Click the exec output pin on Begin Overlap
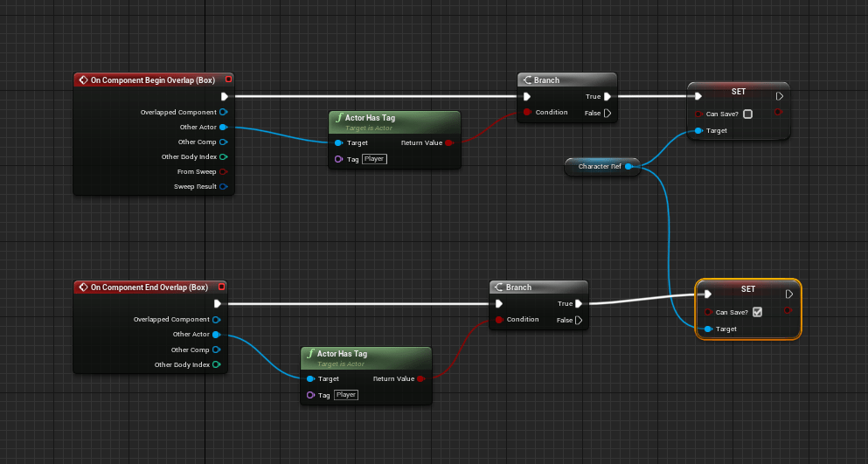Viewport: 868px width, 464px height. (224, 97)
